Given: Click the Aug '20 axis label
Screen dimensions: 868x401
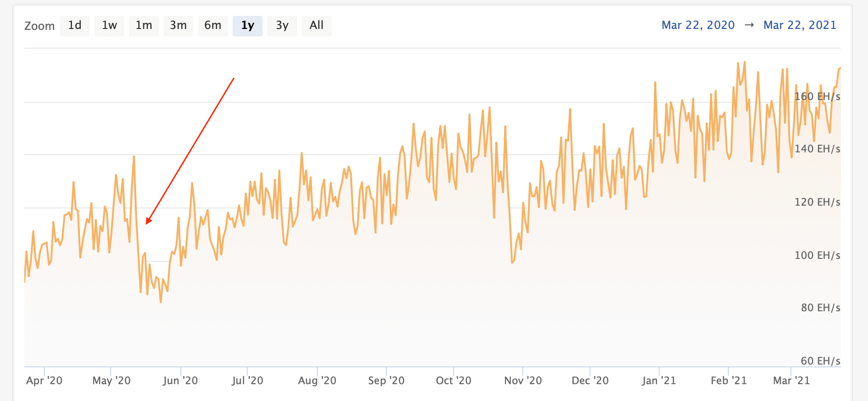Looking at the screenshot, I should (x=317, y=380).
